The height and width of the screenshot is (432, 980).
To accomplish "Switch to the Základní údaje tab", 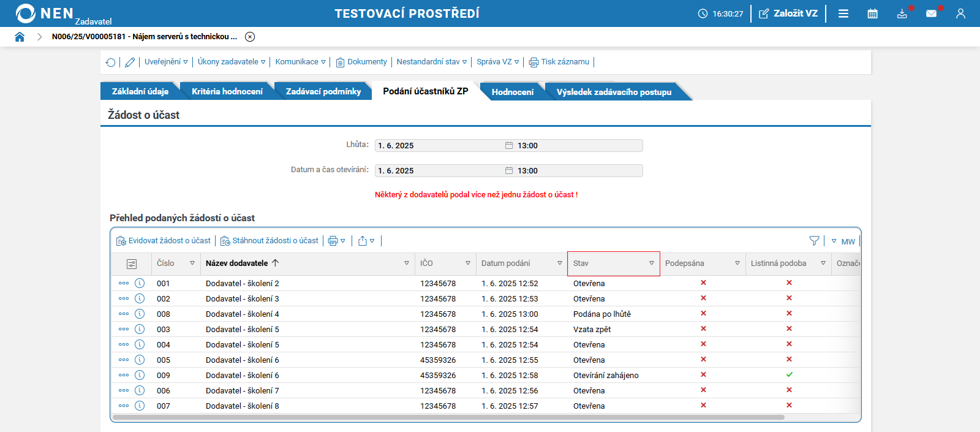I will click(140, 91).
